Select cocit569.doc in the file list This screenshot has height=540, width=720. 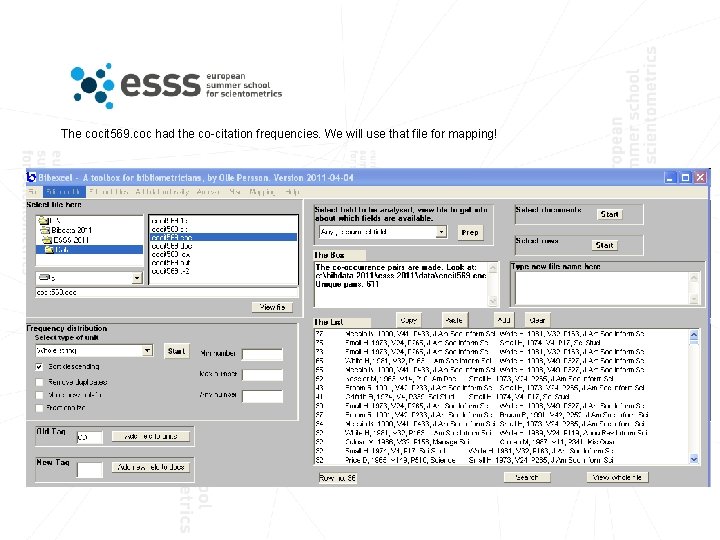pyautogui.click(x=172, y=246)
